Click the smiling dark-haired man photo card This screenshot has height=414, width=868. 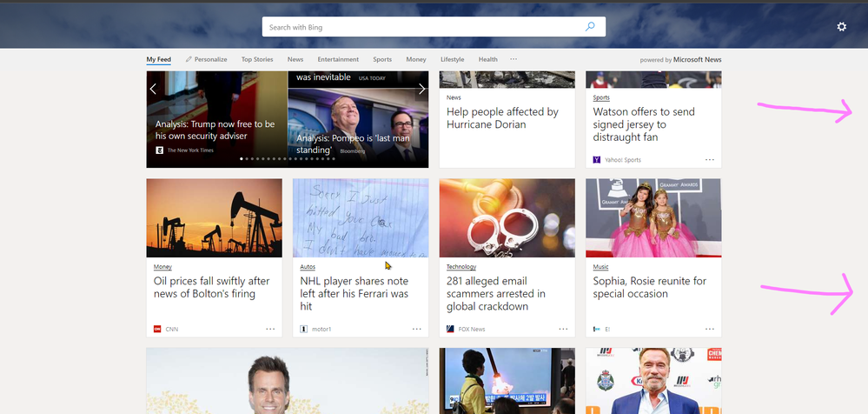288,381
